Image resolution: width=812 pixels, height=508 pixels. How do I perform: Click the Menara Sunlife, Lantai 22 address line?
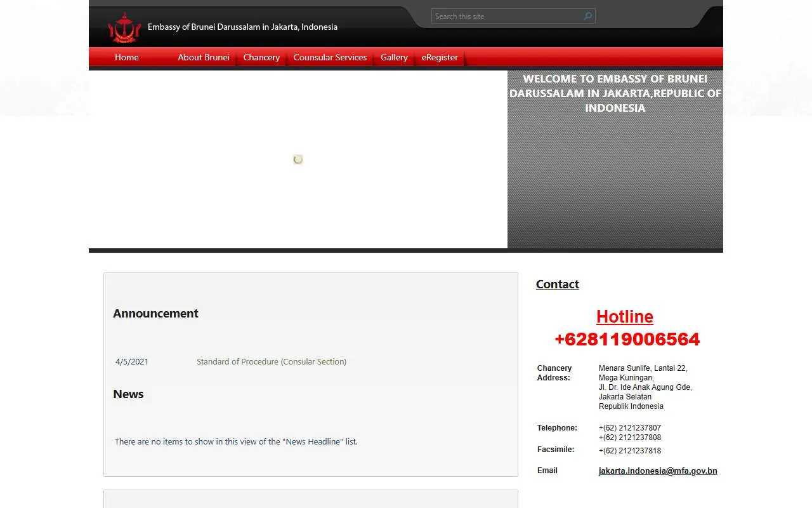point(643,368)
